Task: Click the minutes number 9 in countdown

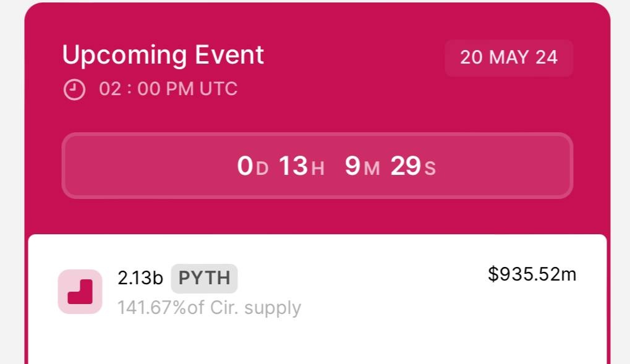Action: (352, 166)
